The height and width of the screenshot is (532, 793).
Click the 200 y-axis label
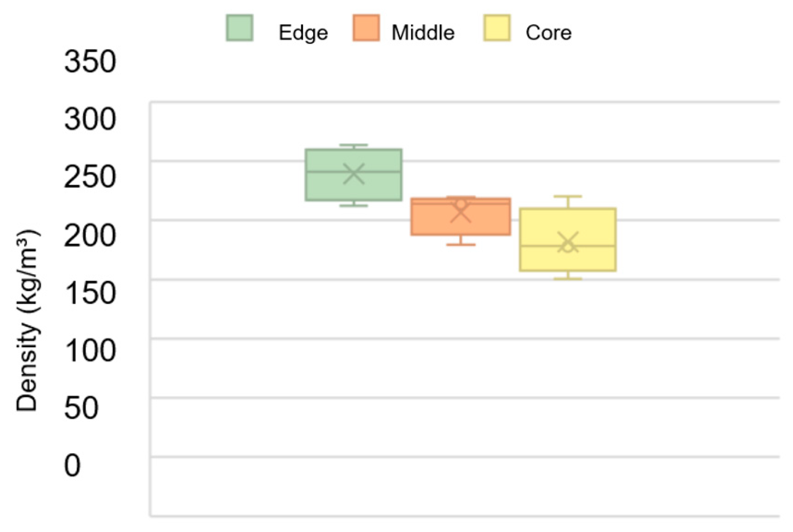point(90,236)
